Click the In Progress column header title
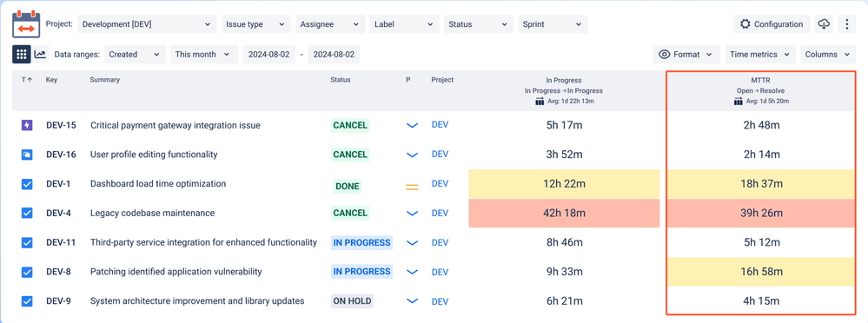 tap(564, 80)
